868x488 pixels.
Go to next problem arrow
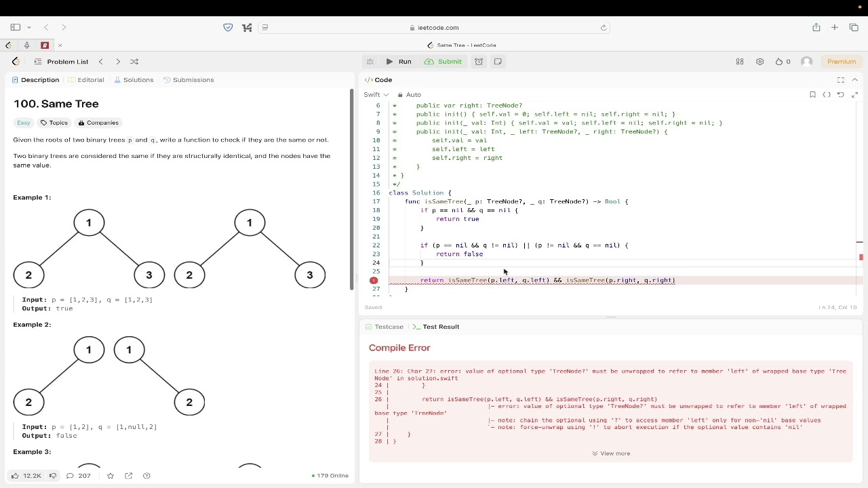tap(118, 62)
